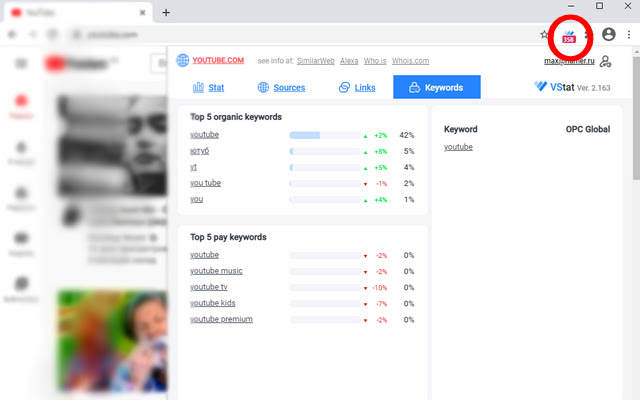
Task: Click pay keyword 'youtube'
Action: 204,255
